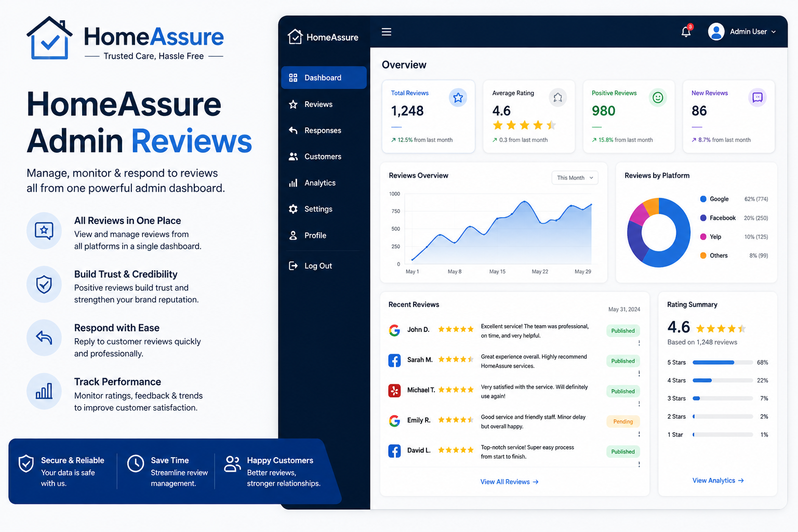This screenshot has width=798, height=532.
Task: Expand the Admin User dropdown chevron
Action: point(774,32)
